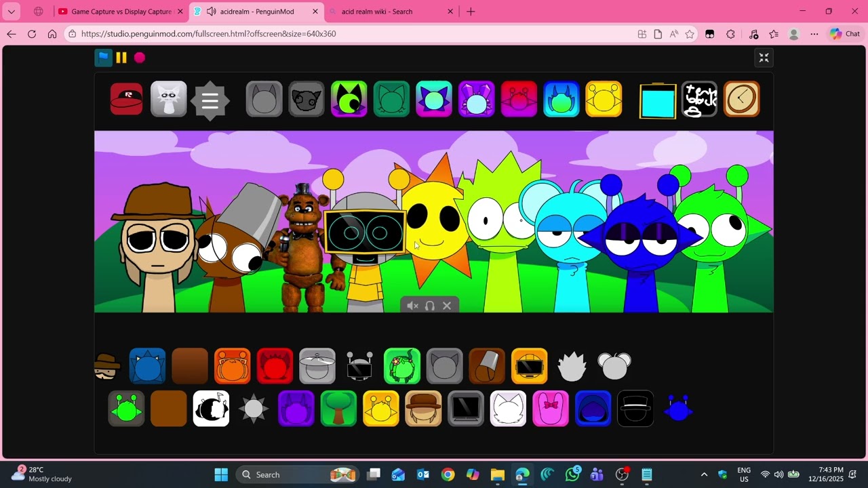Pick the green flower-vine character icon
Image resolution: width=868 pixels, height=488 pixels.
[402, 366]
